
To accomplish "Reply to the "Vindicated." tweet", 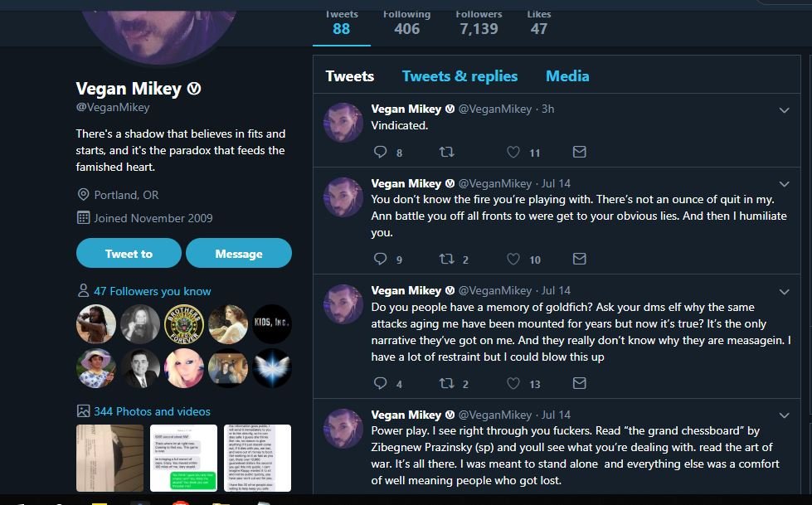I will click(x=381, y=153).
